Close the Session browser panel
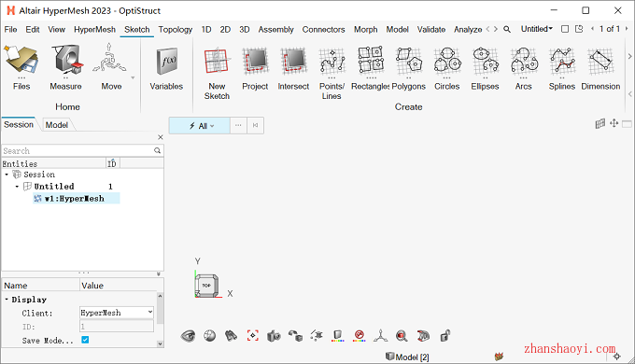Viewport: 635px width, 364px height. tap(161, 137)
